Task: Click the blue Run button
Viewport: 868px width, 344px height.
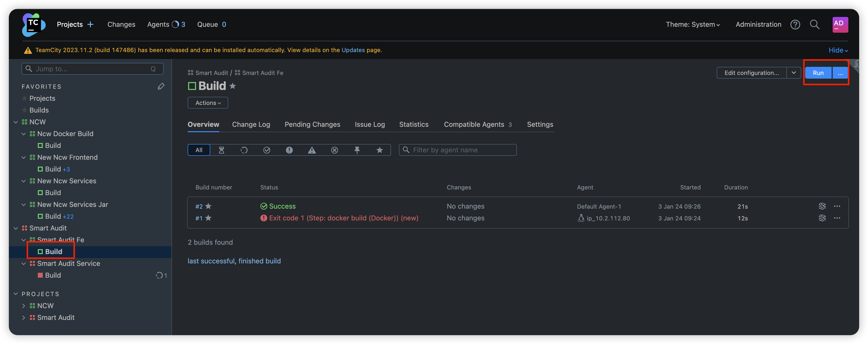Action: point(818,73)
